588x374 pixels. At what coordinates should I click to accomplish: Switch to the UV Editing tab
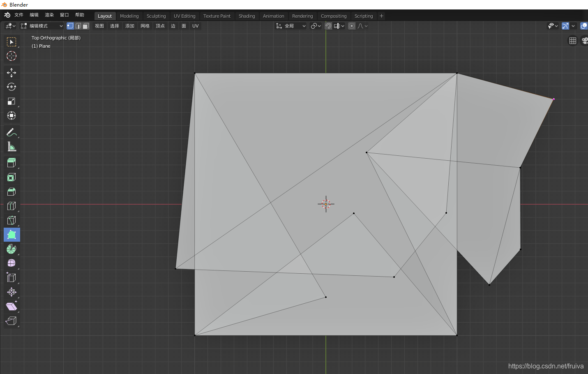[184, 16]
